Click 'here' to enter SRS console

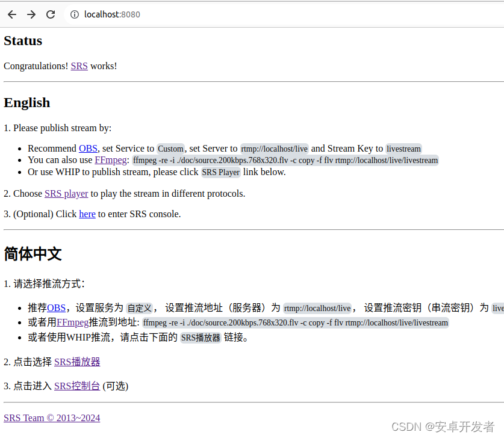tap(87, 214)
